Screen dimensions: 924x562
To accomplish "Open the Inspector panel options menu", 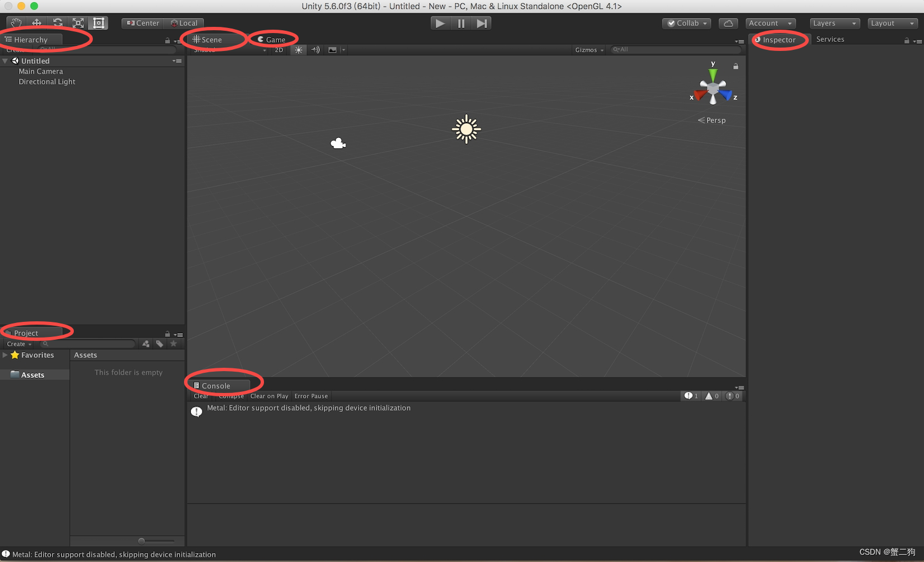I will coord(917,41).
